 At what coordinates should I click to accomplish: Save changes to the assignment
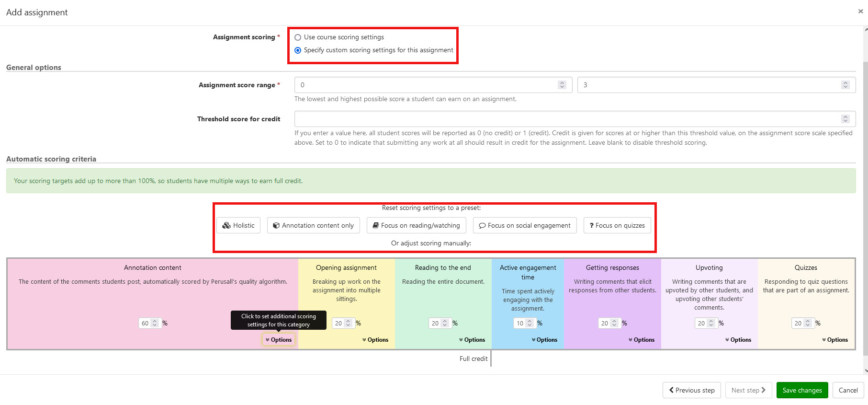(802, 390)
